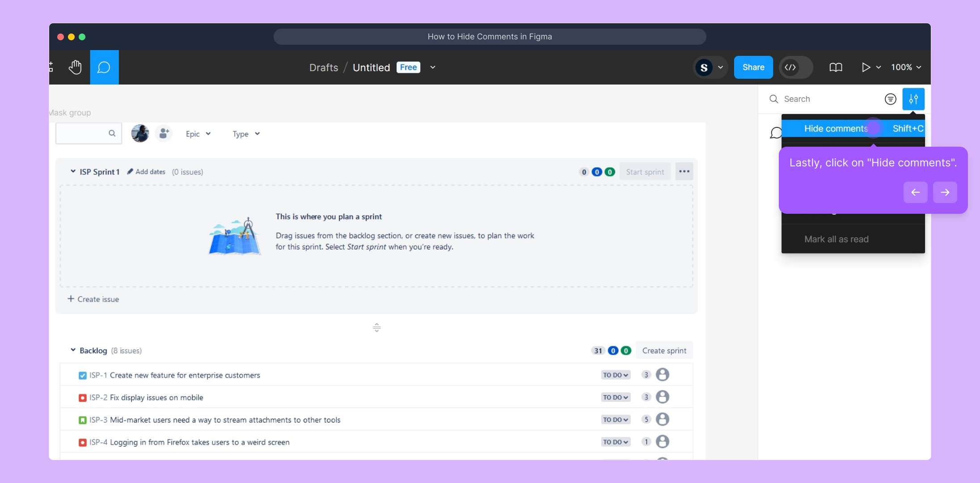The width and height of the screenshot is (980, 483).
Task: Toggle Dev Mode code switch
Action: click(x=796, y=67)
